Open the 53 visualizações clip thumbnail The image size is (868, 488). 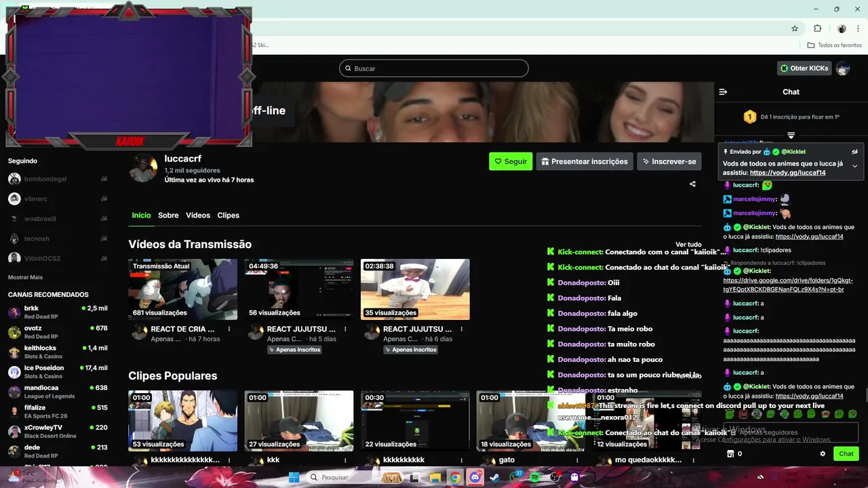coord(183,421)
